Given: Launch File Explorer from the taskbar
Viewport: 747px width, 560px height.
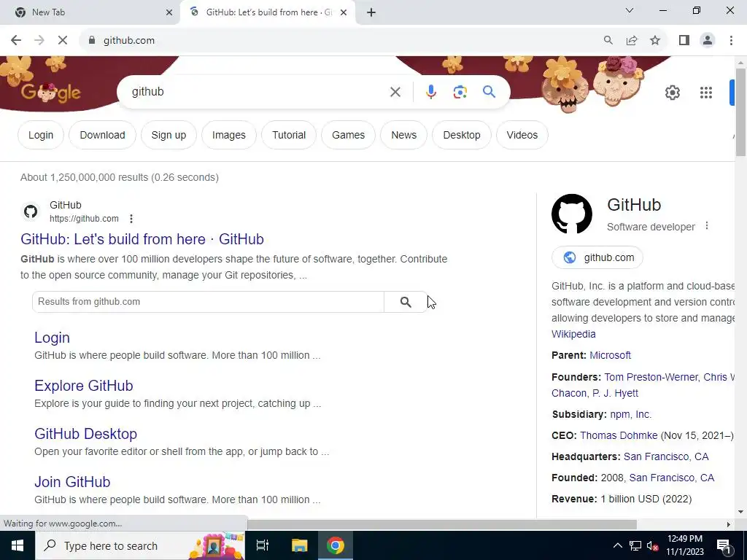Looking at the screenshot, I should pyautogui.click(x=299, y=545).
